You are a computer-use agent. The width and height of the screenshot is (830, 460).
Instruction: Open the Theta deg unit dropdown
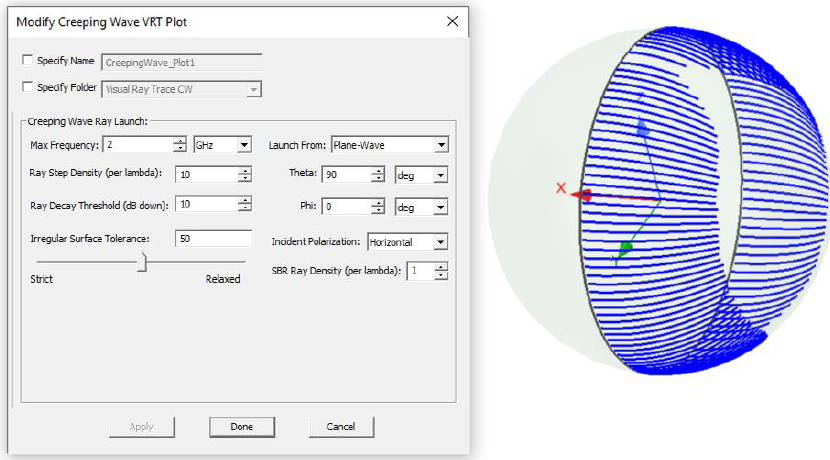(x=421, y=175)
